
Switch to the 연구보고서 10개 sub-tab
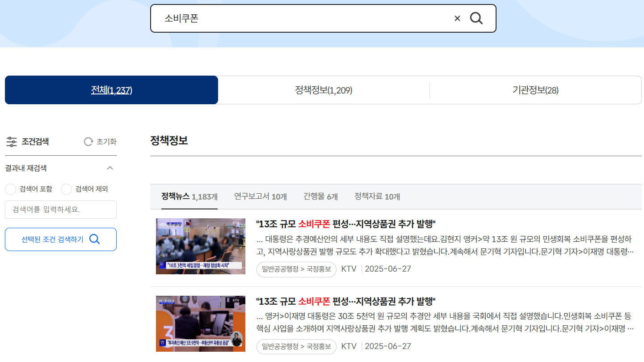(x=260, y=196)
